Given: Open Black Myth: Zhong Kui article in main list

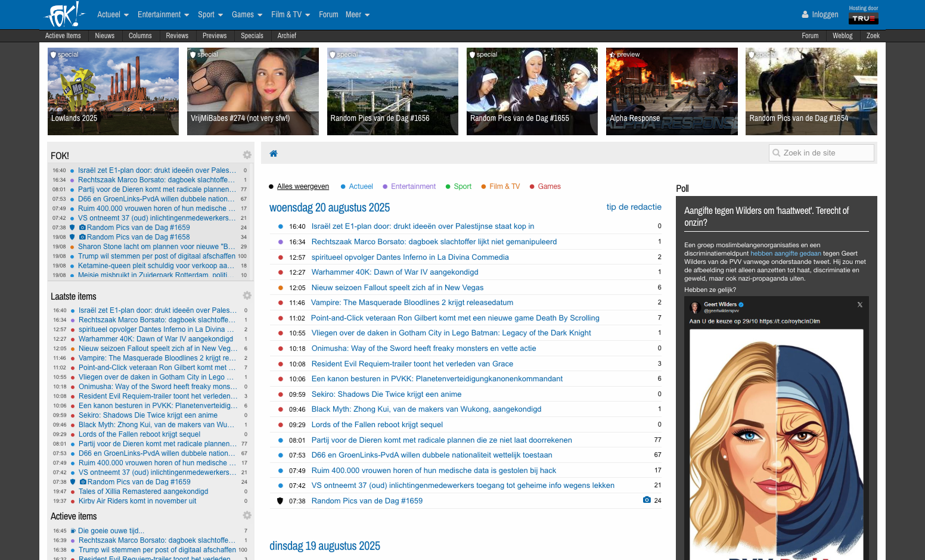Looking at the screenshot, I should click(x=426, y=409).
